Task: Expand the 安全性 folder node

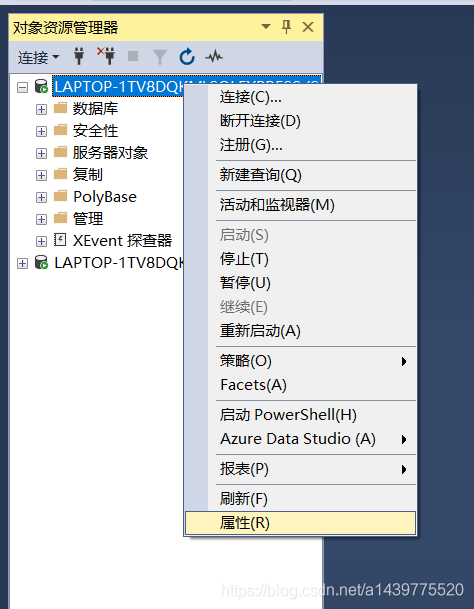Action: (x=41, y=131)
